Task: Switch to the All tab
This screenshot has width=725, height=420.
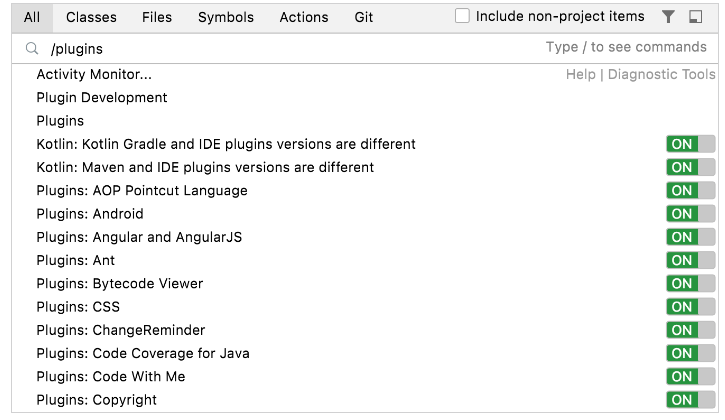Action: pyautogui.click(x=32, y=18)
